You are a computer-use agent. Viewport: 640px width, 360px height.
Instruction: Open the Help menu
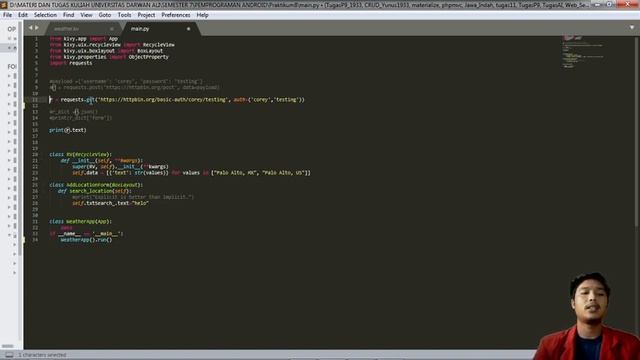pyautogui.click(x=202, y=15)
